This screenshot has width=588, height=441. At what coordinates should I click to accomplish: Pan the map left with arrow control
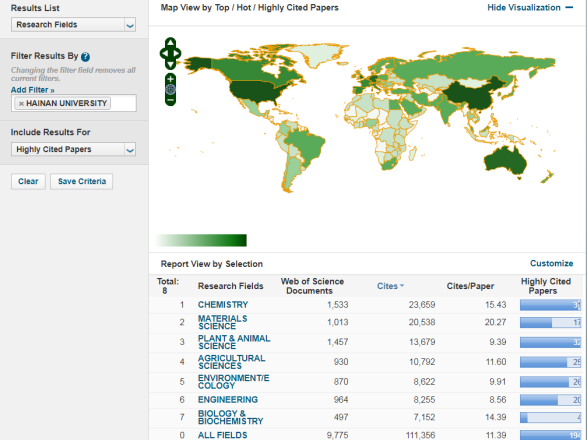[x=164, y=54]
